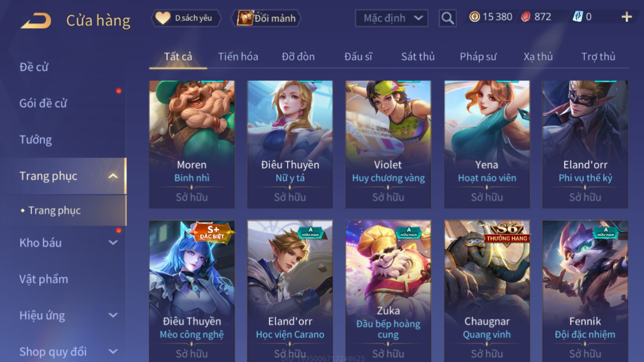Select the Điêu Thuyền Mèo công nghệ skin
The width and height of the screenshot is (644, 362).
[192, 291]
